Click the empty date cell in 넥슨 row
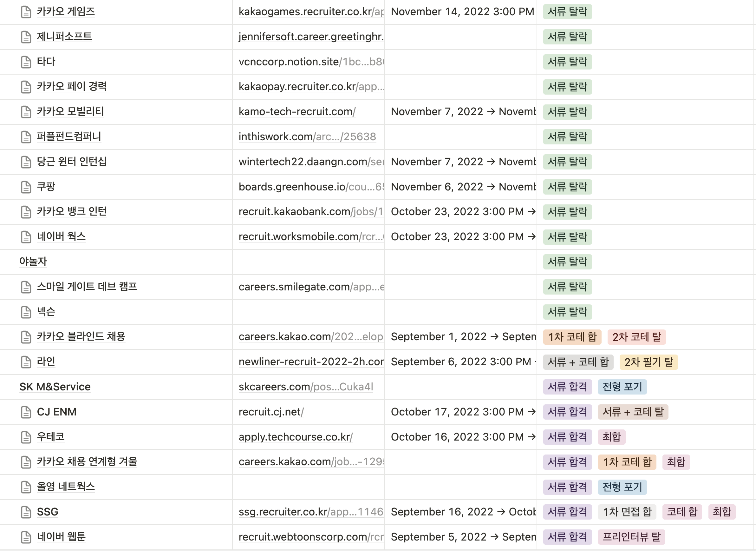 460,312
